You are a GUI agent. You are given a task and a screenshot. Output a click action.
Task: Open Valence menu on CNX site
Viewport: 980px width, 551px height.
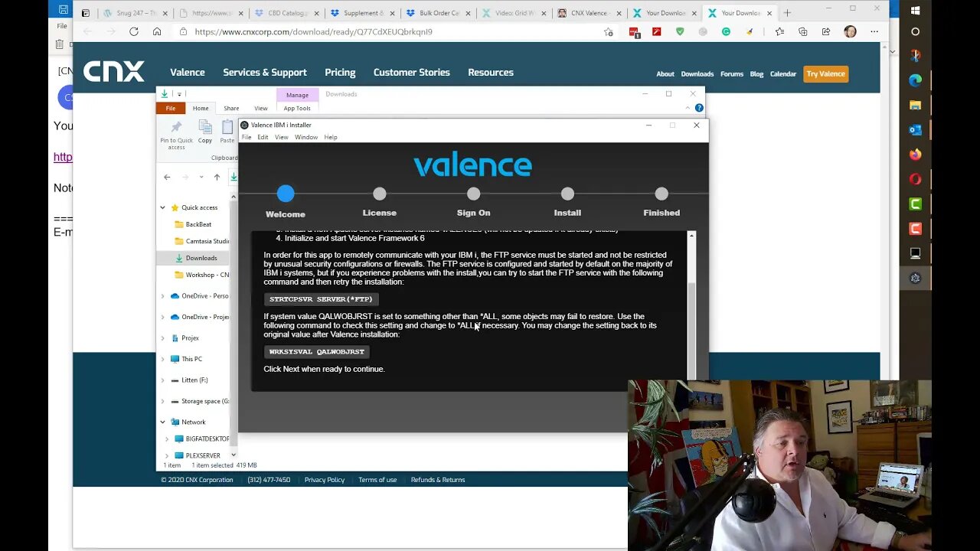(x=188, y=73)
